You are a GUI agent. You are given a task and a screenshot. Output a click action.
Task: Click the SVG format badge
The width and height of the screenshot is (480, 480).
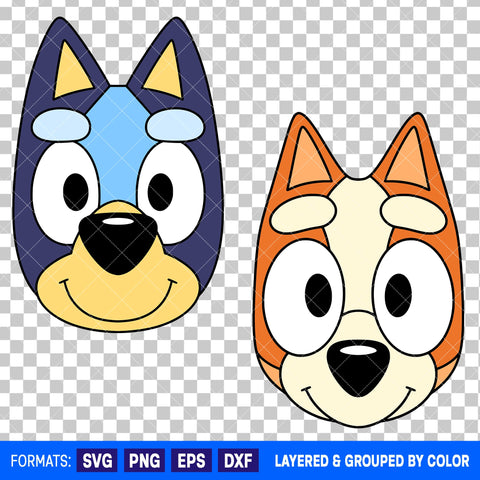tap(97, 461)
